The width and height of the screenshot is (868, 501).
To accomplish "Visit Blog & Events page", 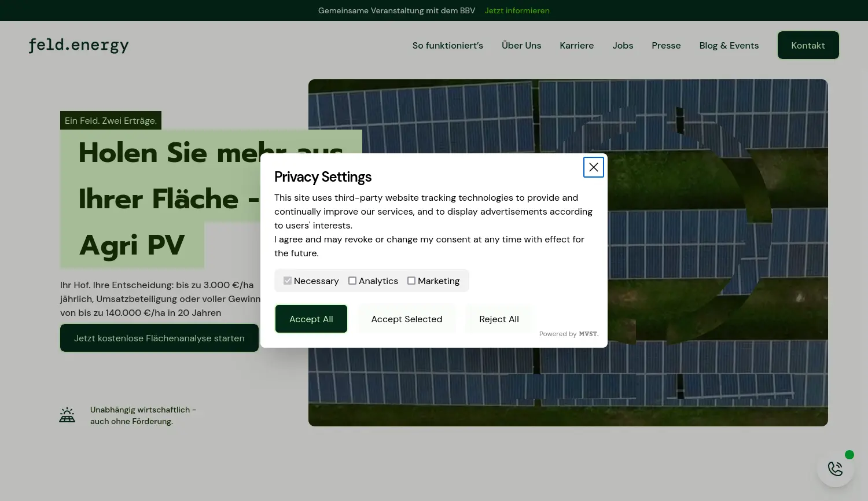I will click(x=729, y=45).
